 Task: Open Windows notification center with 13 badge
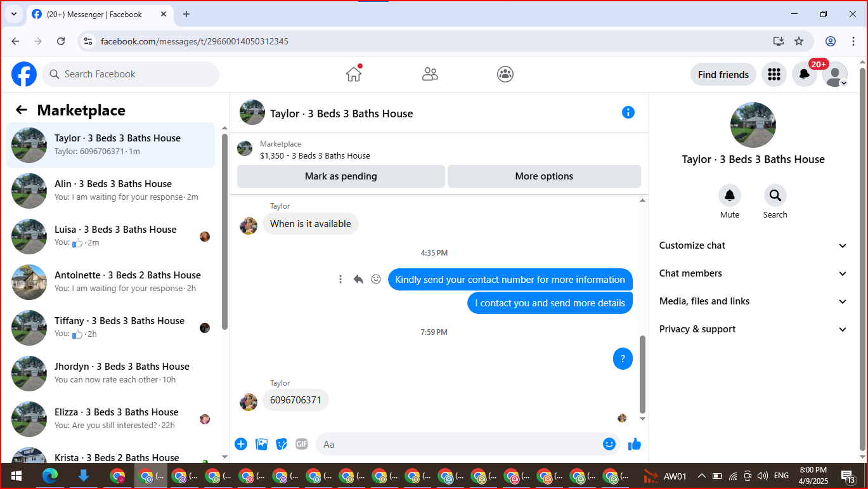(848, 476)
